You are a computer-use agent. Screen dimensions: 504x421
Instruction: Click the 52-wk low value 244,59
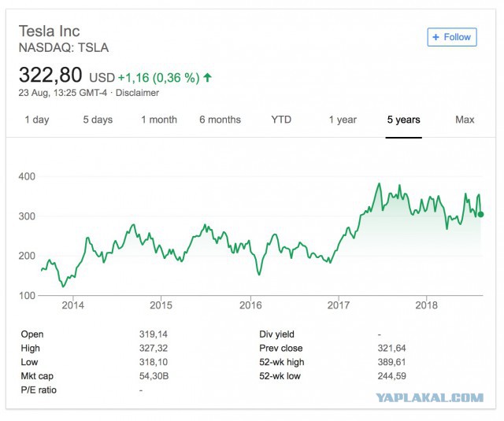391,376
